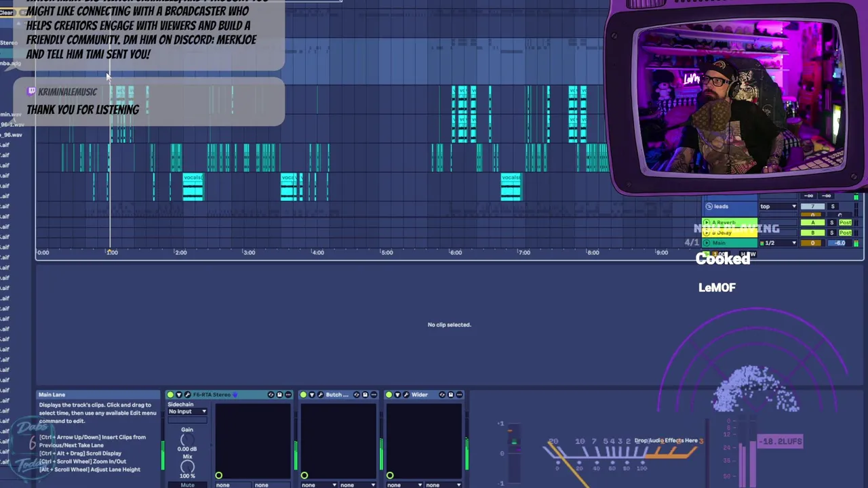This screenshot has height=488, width=868.
Task: Open the Wider plug-in window wrench icon
Action: coord(406,394)
